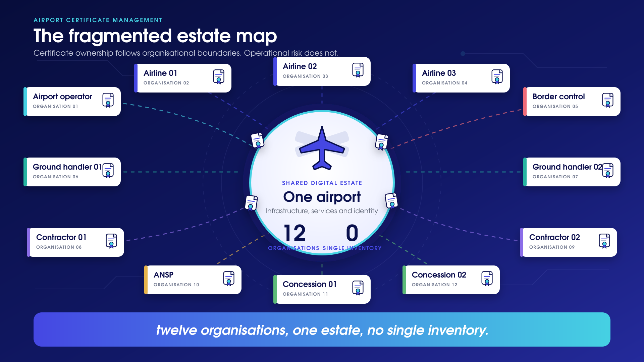The height and width of the screenshot is (362, 644).
Task: Click the certificate icon on Contractor 02 card
Action: [604, 241]
